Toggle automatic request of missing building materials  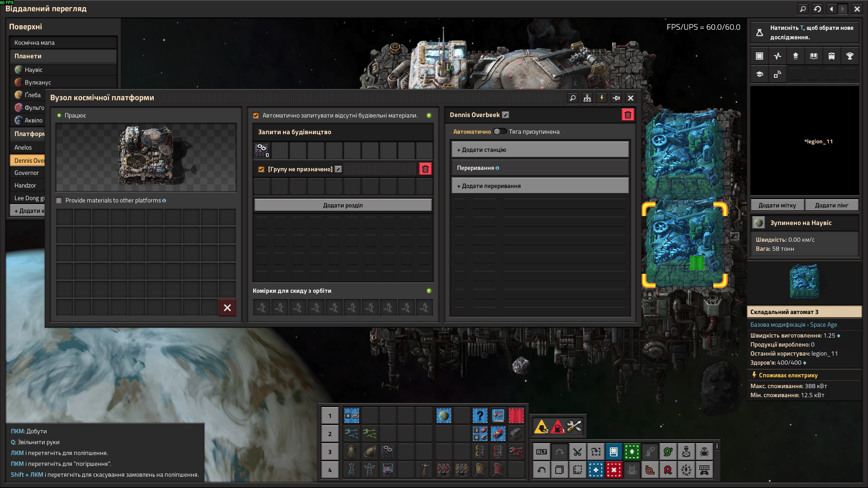tap(256, 116)
